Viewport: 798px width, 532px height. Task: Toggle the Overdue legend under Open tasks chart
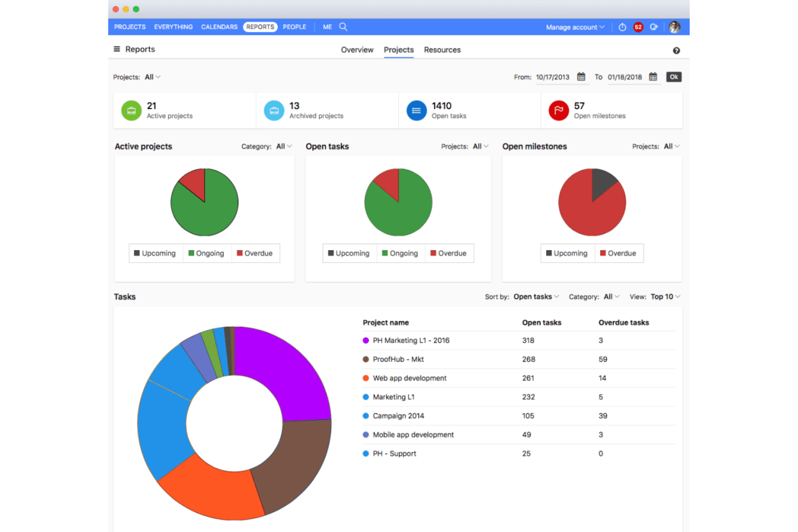[449, 253]
